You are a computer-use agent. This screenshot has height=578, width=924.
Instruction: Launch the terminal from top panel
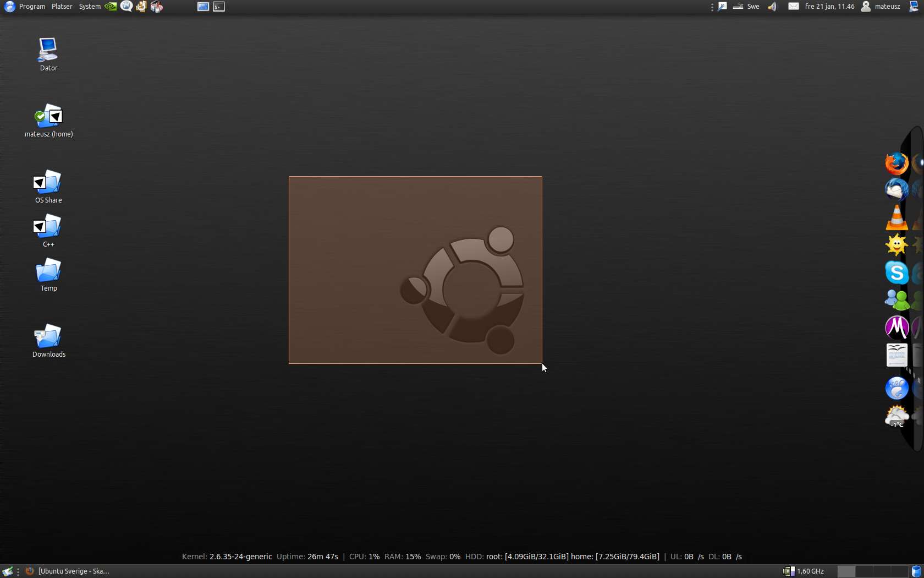click(219, 7)
